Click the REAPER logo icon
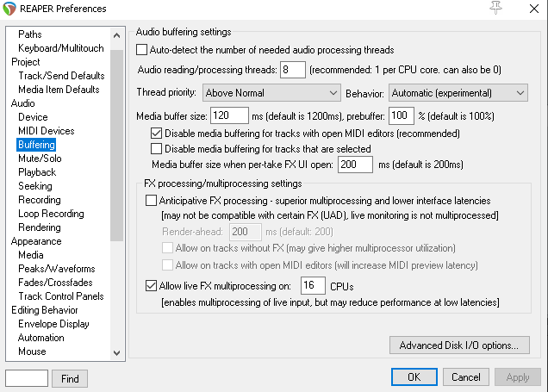The height and width of the screenshot is (392, 548). 9,9
